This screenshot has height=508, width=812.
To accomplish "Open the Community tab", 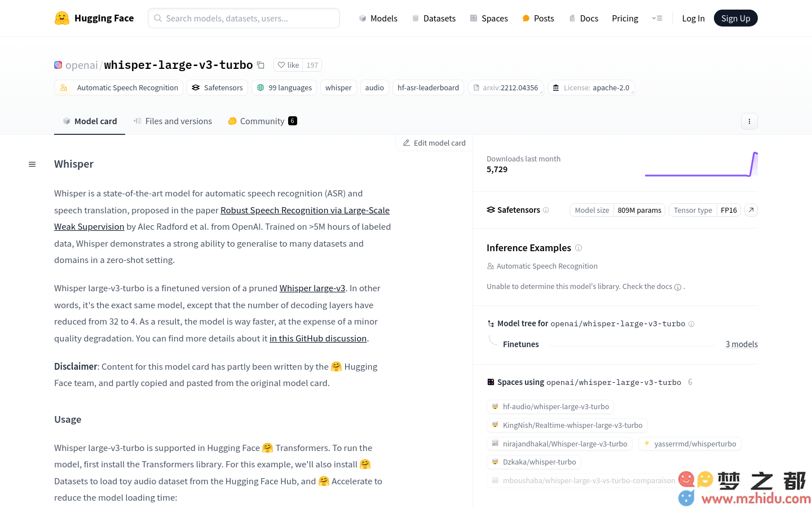I will point(262,121).
